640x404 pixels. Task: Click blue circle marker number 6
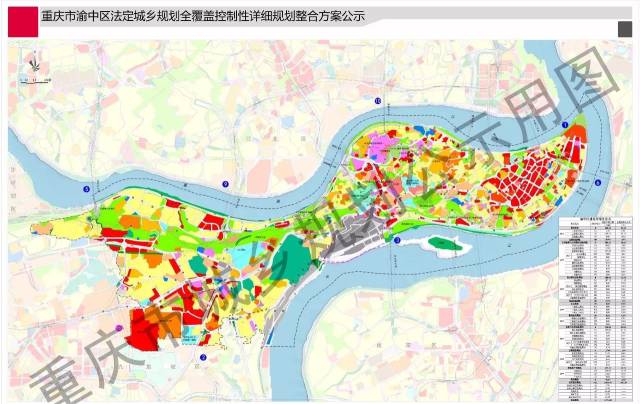point(597,183)
